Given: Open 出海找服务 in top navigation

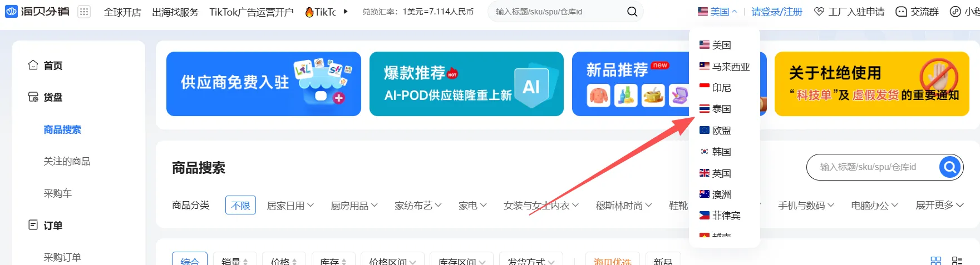Looking at the screenshot, I should pyautogui.click(x=175, y=12).
